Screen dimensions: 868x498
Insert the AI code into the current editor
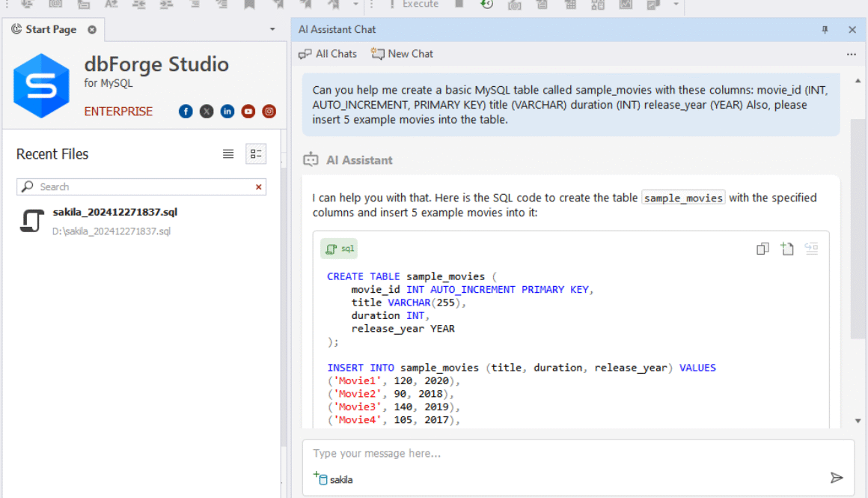pos(812,249)
